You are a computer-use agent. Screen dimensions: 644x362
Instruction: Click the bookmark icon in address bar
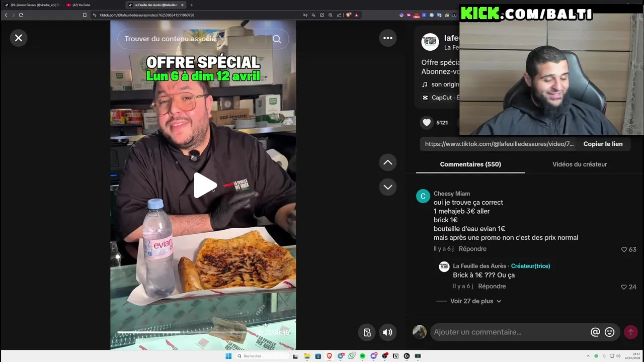[x=85, y=15]
